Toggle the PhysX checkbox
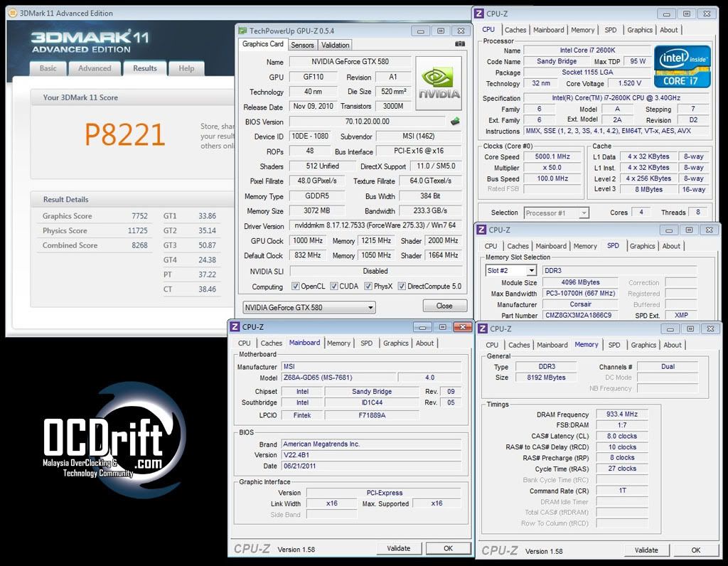728x566 pixels. click(x=368, y=287)
